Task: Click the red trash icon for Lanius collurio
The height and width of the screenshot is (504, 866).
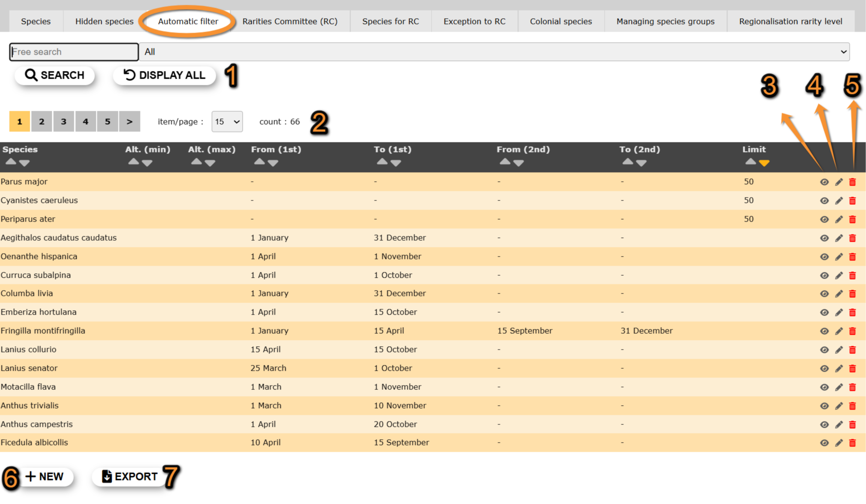Action: (x=852, y=350)
